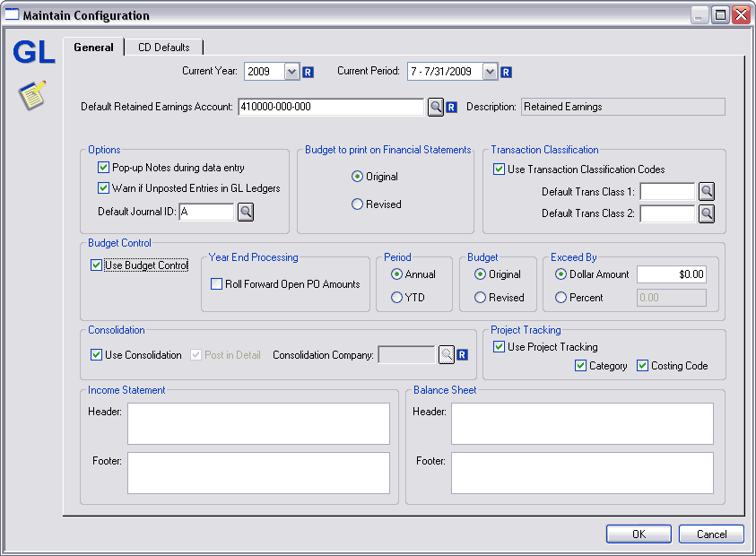Click R icon beside Retained Earnings Account lookup

[x=451, y=107]
